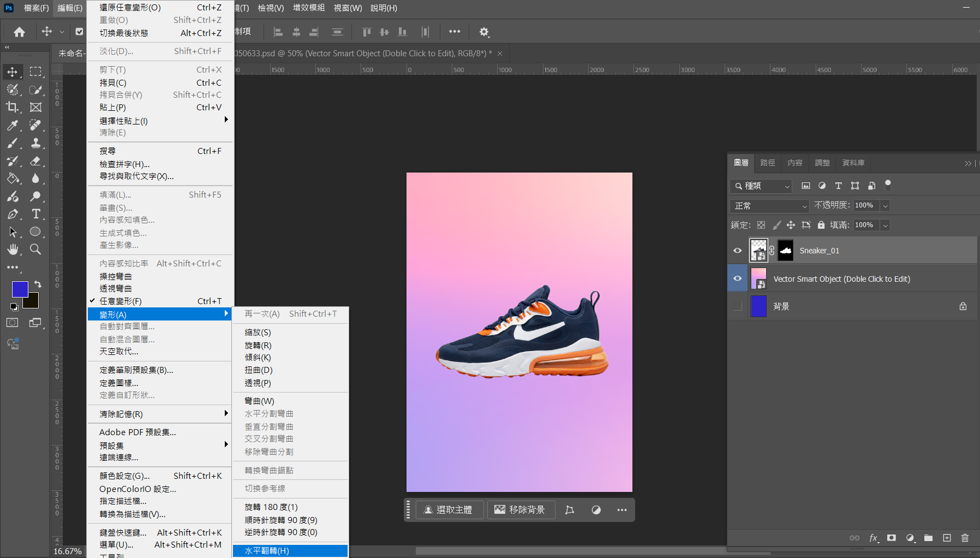This screenshot has width=980, height=558.
Task: Select the Horizontal Type tool
Action: 35,214
